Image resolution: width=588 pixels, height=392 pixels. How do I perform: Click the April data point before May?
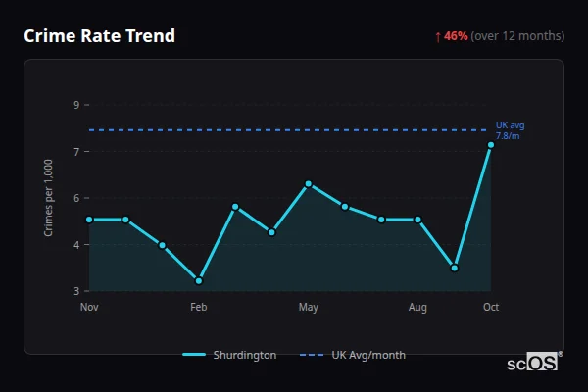pyautogui.click(x=271, y=232)
